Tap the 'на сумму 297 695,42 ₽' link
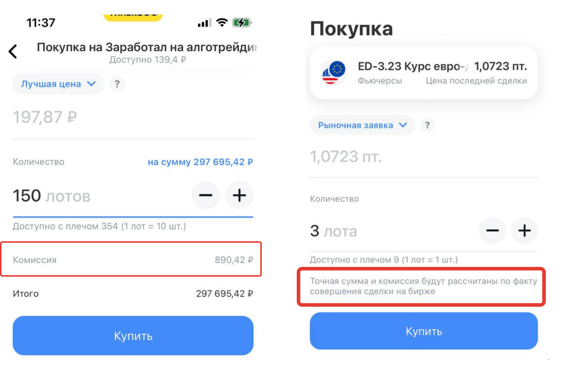This screenshot has height=373, width=588. (200, 162)
